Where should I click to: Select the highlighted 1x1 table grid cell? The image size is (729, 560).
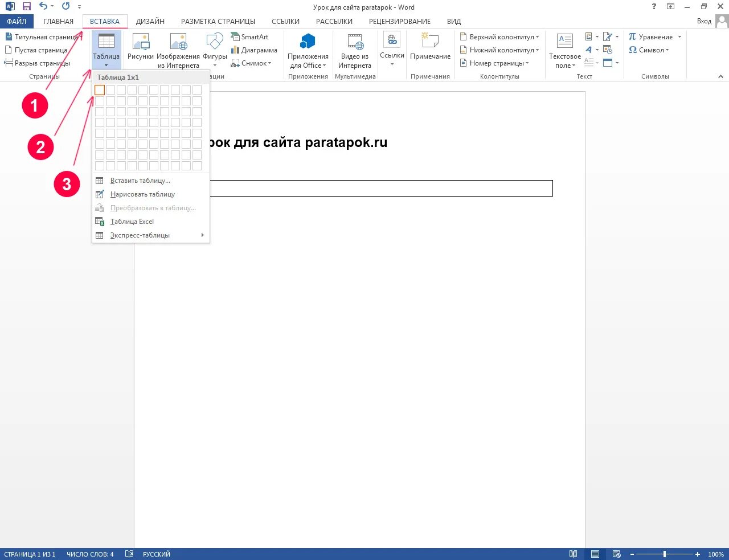[x=100, y=90]
